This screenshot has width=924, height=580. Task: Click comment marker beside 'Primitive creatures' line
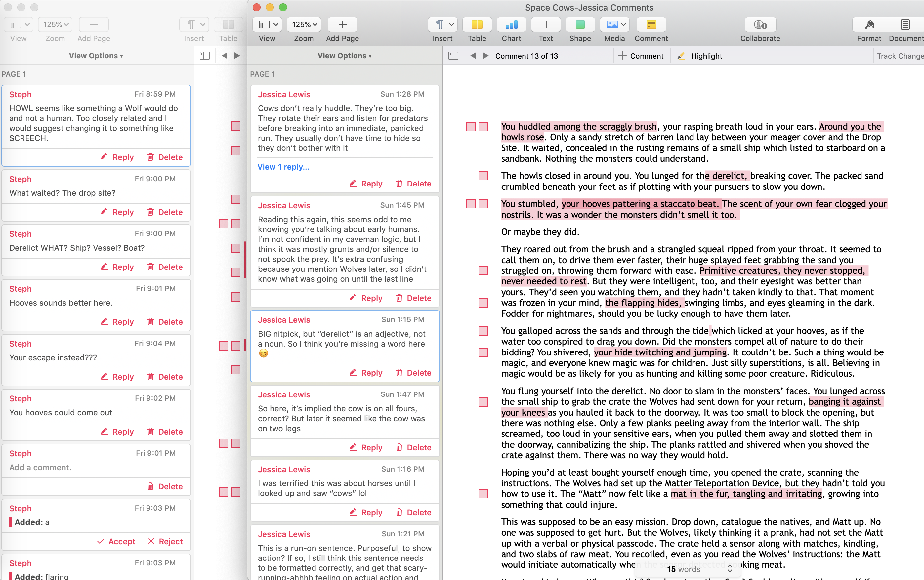coord(483,270)
